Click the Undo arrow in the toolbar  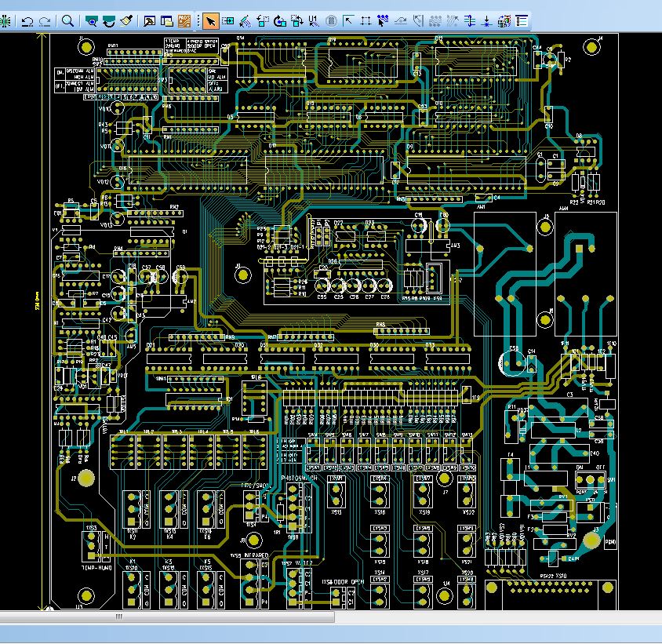pyautogui.click(x=28, y=21)
